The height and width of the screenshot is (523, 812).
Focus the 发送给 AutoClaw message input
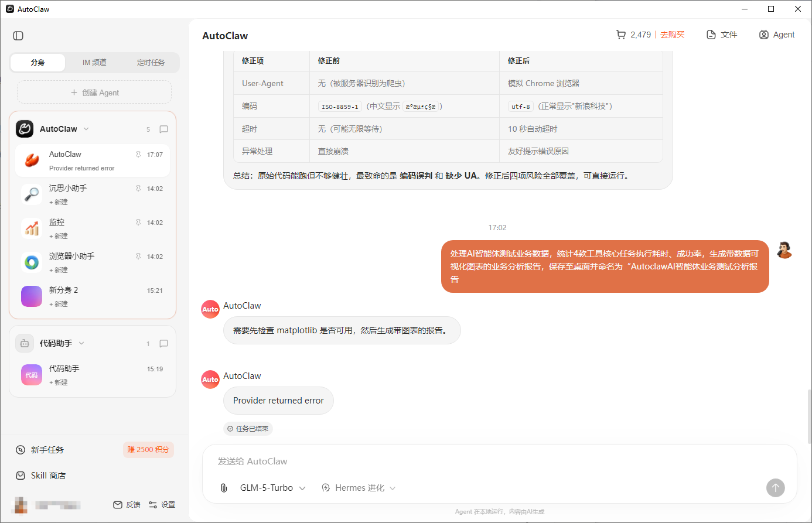499,462
